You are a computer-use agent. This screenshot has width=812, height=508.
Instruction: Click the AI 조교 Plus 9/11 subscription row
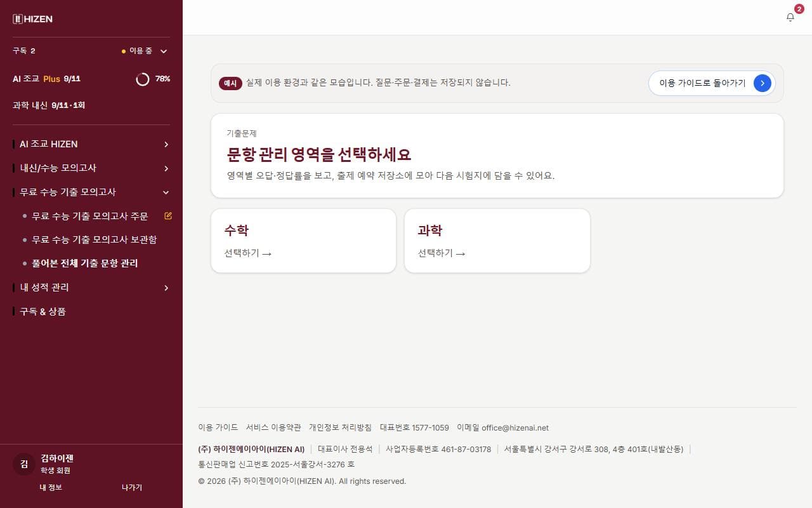91,79
